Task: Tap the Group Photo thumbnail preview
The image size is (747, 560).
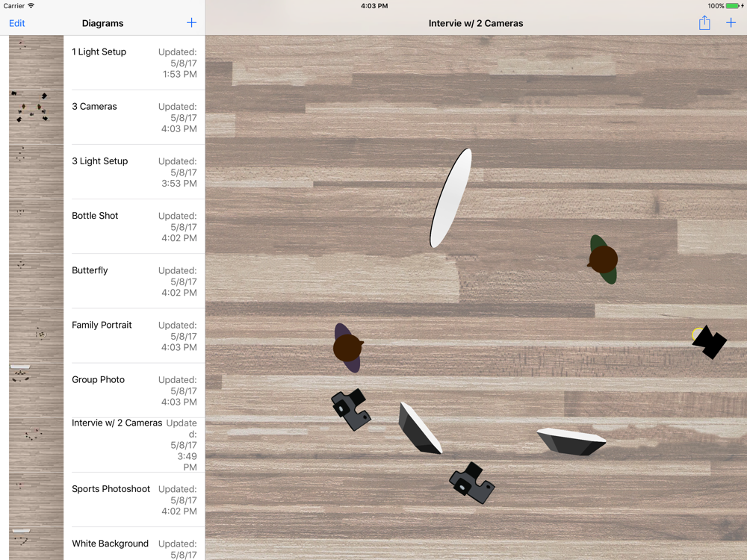Action: 36,391
